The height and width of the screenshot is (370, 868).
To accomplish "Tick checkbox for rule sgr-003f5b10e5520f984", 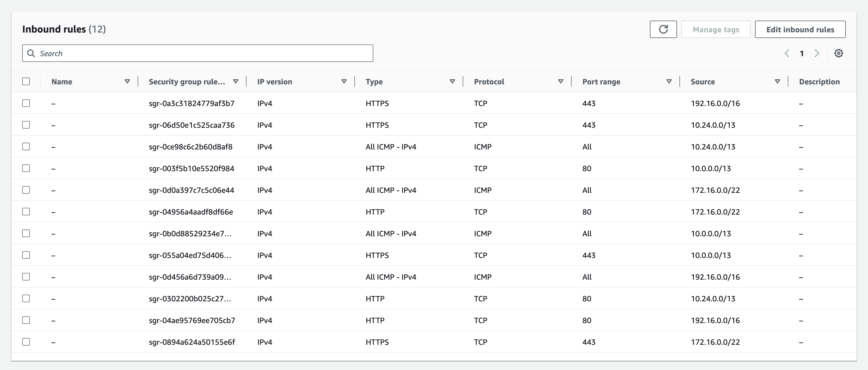I will [26, 168].
